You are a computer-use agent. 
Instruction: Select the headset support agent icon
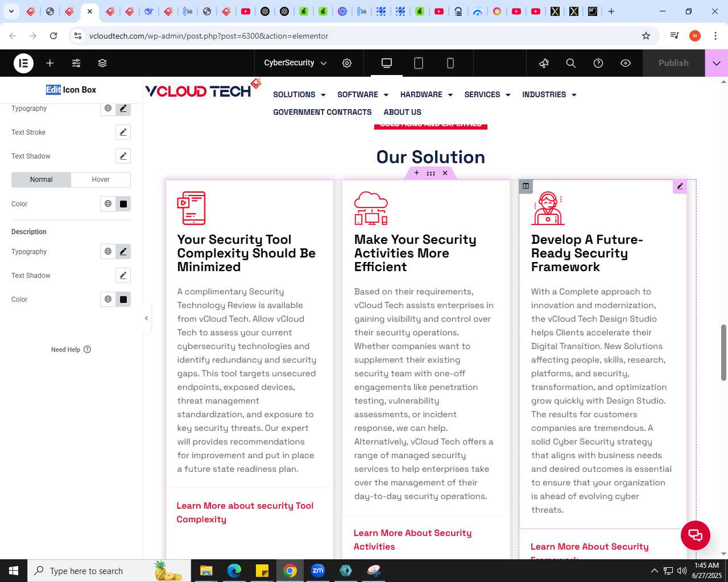548,208
